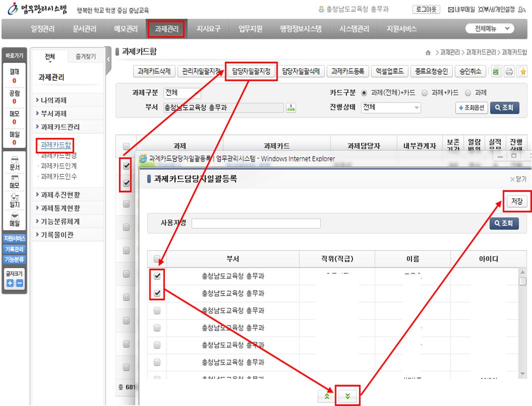Click the printer icon
532x406 pixels.
tap(509, 71)
